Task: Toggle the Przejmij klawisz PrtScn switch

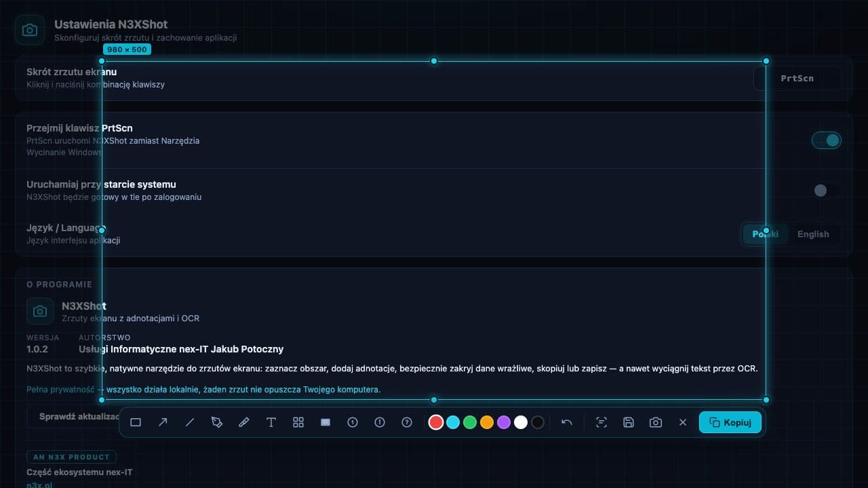Action: tap(827, 140)
